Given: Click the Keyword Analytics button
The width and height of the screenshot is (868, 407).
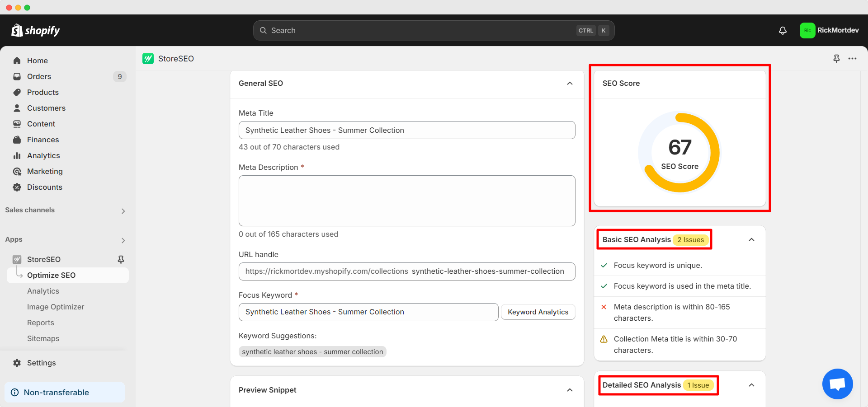Looking at the screenshot, I should (x=538, y=312).
